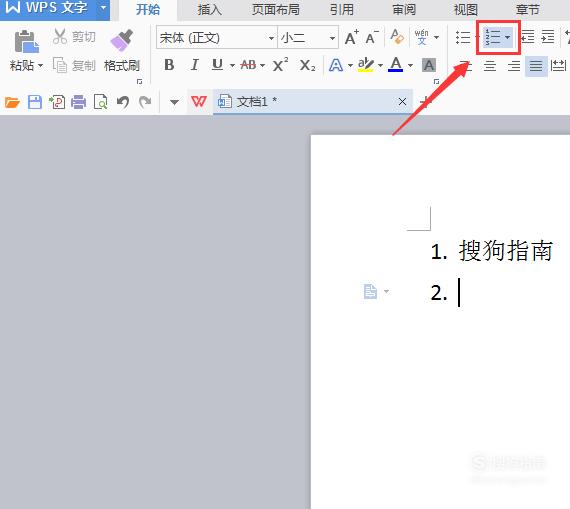Click the 复制 copy button
570x509 pixels.
[74, 65]
